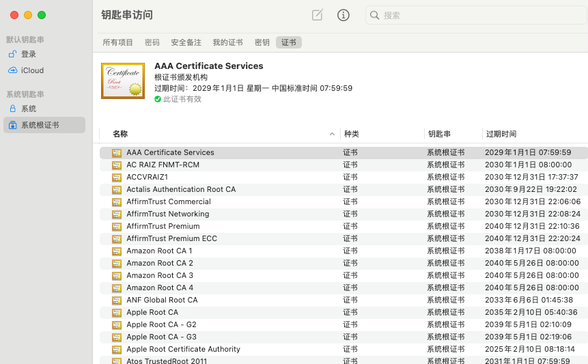The width and height of the screenshot is (588, 364).
Task: Select the AffirmTrust Premium ECC name
Action: click(x=171, y=238)
